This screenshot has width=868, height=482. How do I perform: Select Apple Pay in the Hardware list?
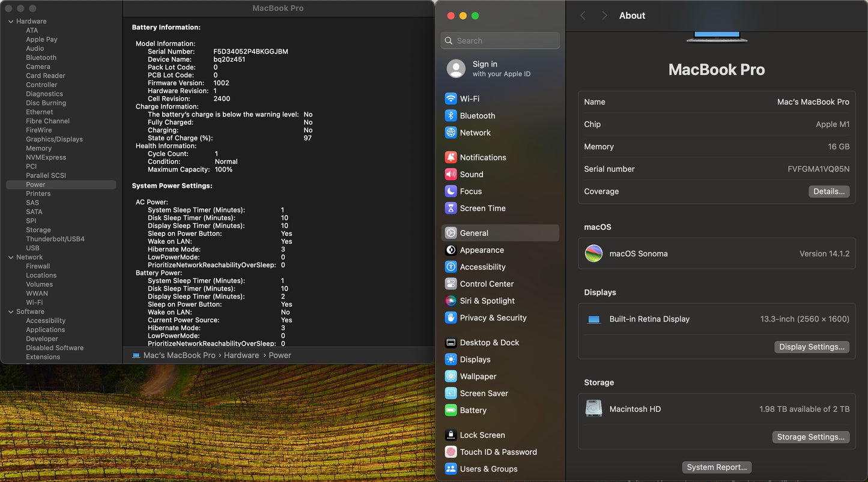click(41, 40)
